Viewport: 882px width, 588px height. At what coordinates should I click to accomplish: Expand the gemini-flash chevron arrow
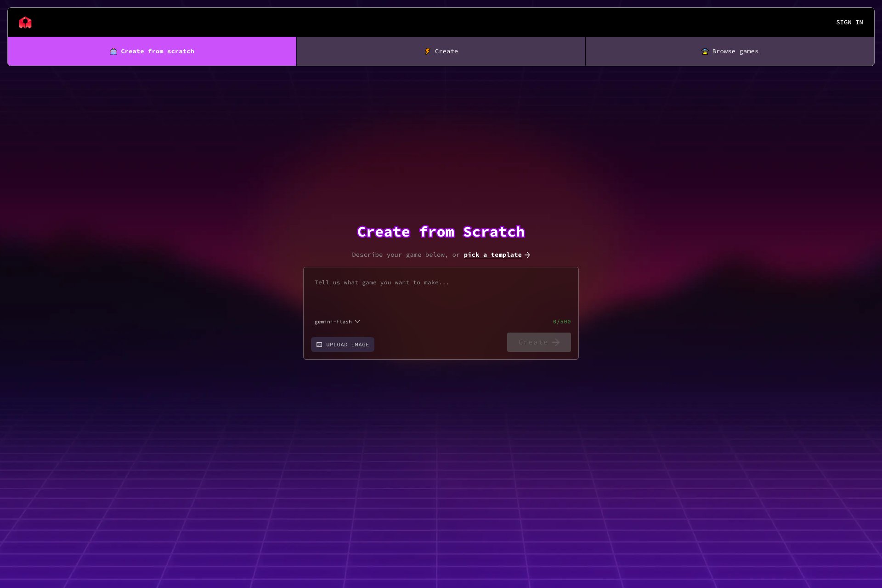(x=357, y=322)
